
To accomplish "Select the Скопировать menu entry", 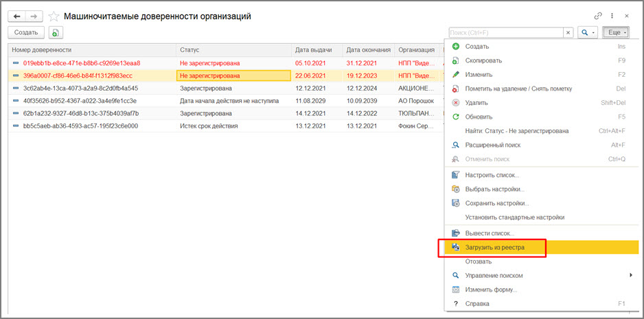I will pyautogui.click(x=483, y=60).
